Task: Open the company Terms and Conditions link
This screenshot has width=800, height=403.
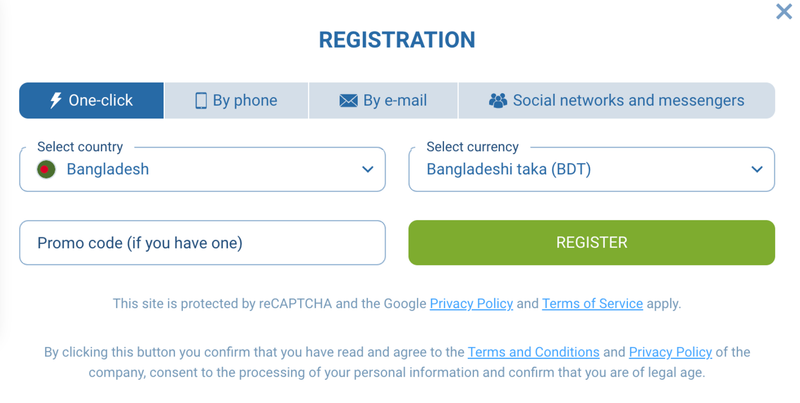Action: coord(533,352)
